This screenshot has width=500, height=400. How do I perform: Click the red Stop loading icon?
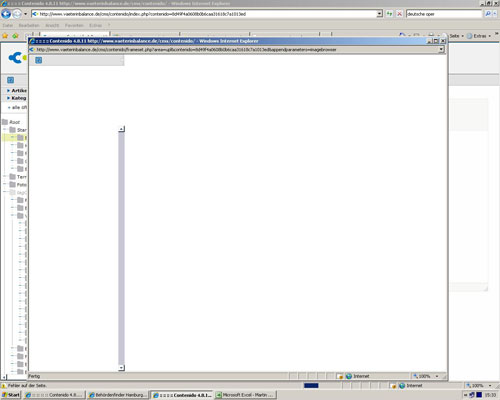click(399, 14)
